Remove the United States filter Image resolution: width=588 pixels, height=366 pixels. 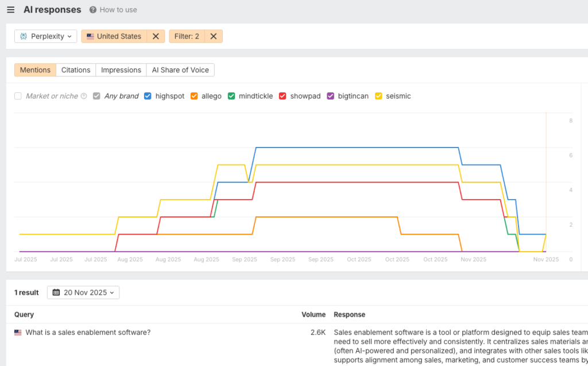(x=155, y=36)
